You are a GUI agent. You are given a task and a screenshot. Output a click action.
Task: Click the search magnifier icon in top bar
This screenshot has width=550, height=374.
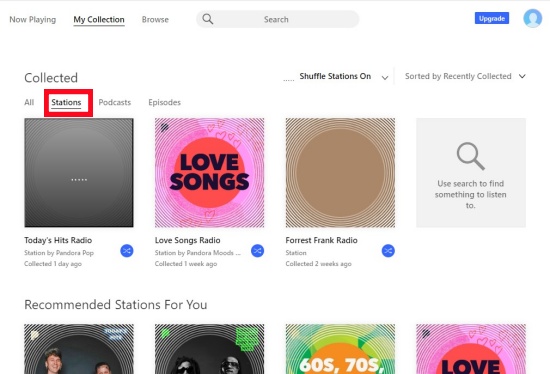[x=208, y=19]
